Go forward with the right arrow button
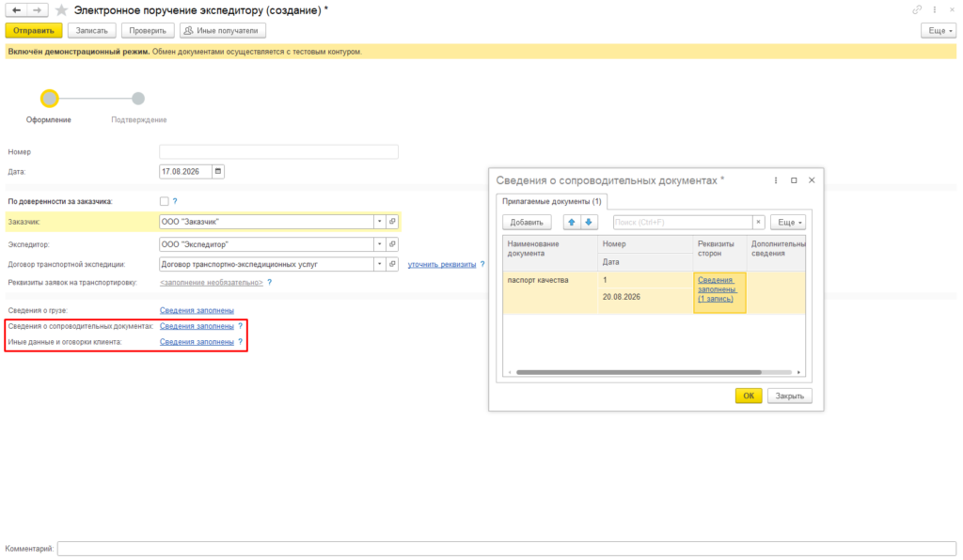 (37, 10)
